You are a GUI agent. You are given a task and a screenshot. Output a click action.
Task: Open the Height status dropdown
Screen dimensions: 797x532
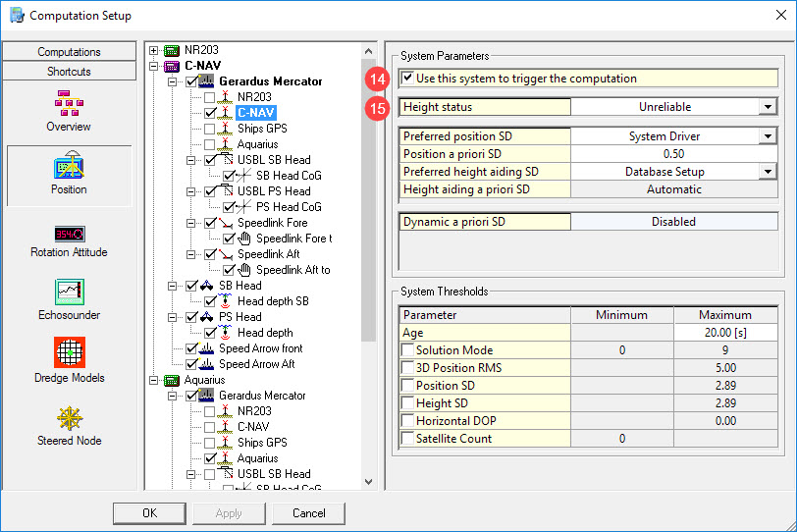[767, 107]
